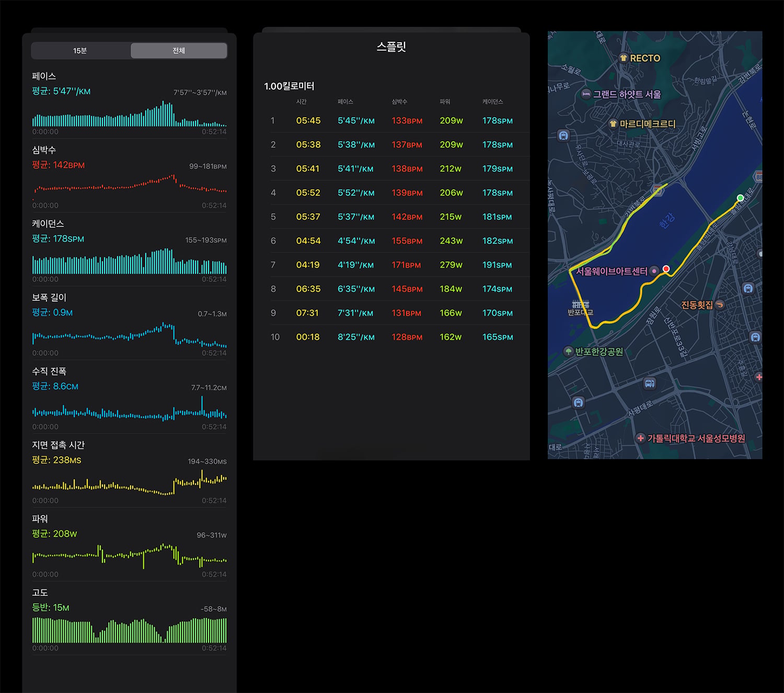Tap the red route end point marker

tap(666, 269)
